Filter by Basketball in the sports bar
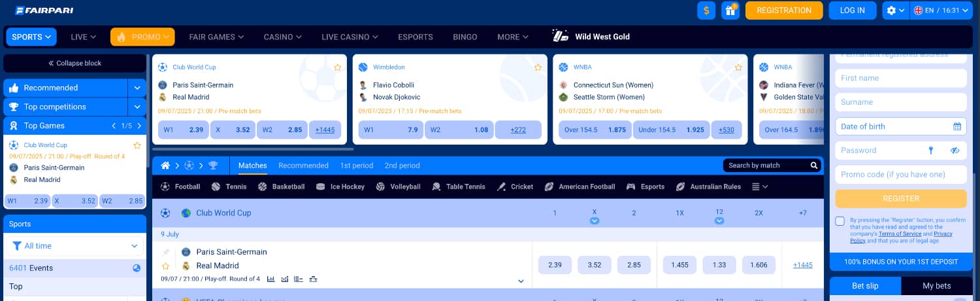980x301 pixels. 281,186
